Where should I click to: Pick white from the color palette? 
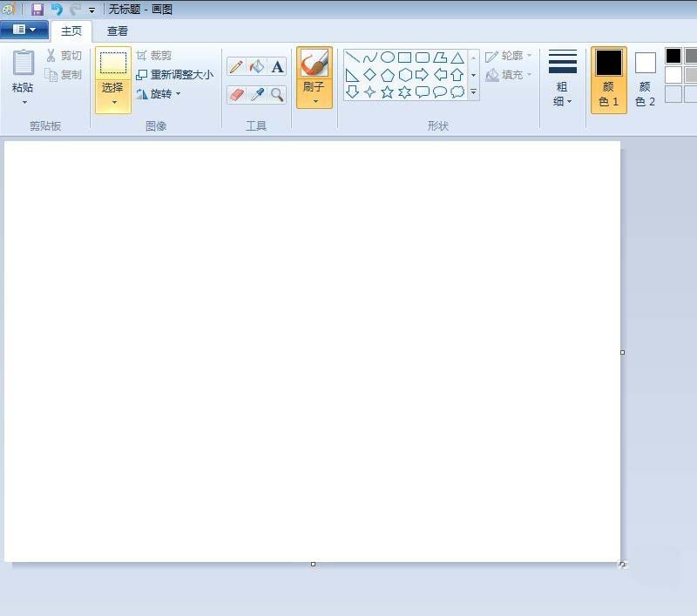pos(673,75)
